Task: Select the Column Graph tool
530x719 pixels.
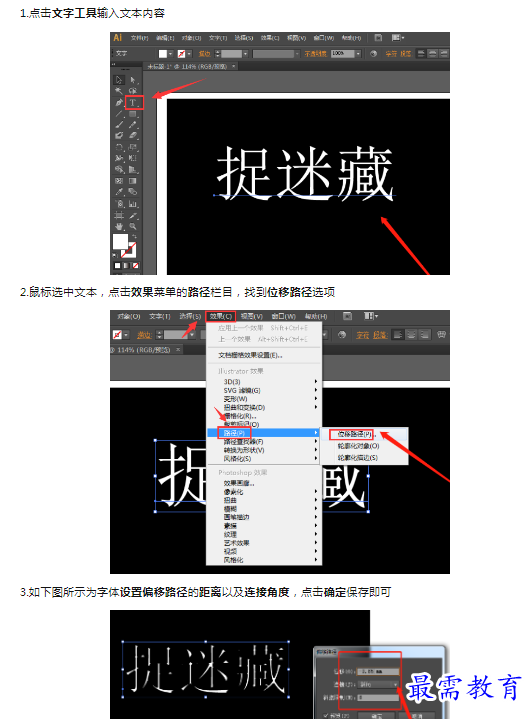Action: 133,204
